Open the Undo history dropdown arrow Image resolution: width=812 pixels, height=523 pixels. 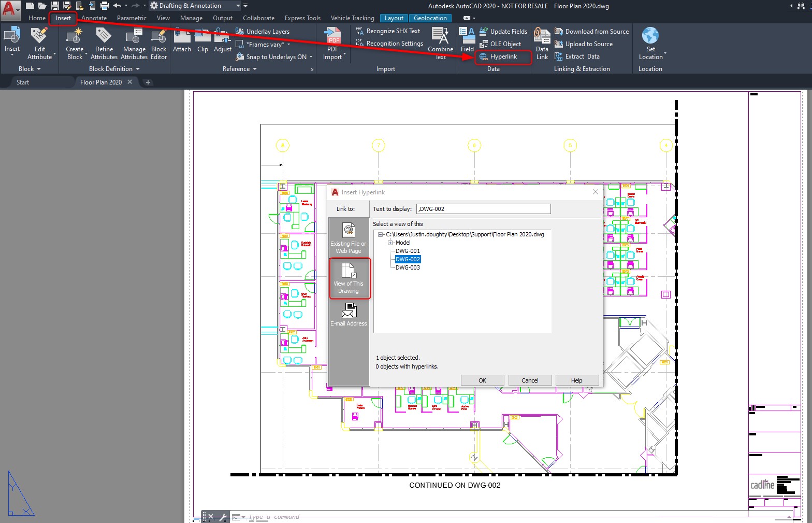(126, 6)
